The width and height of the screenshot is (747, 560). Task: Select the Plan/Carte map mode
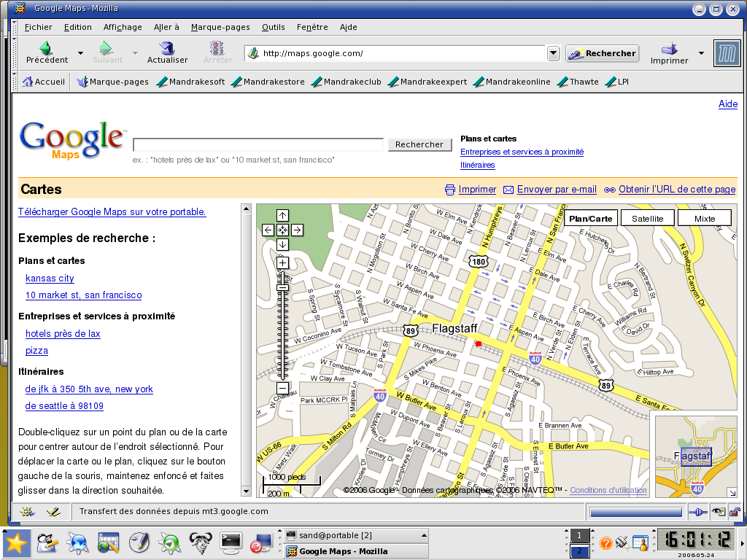[590, 218]
